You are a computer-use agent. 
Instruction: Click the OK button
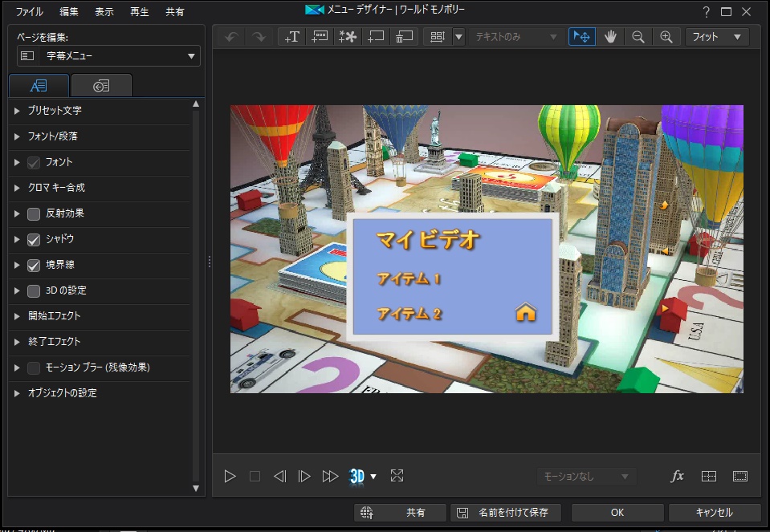617,513
